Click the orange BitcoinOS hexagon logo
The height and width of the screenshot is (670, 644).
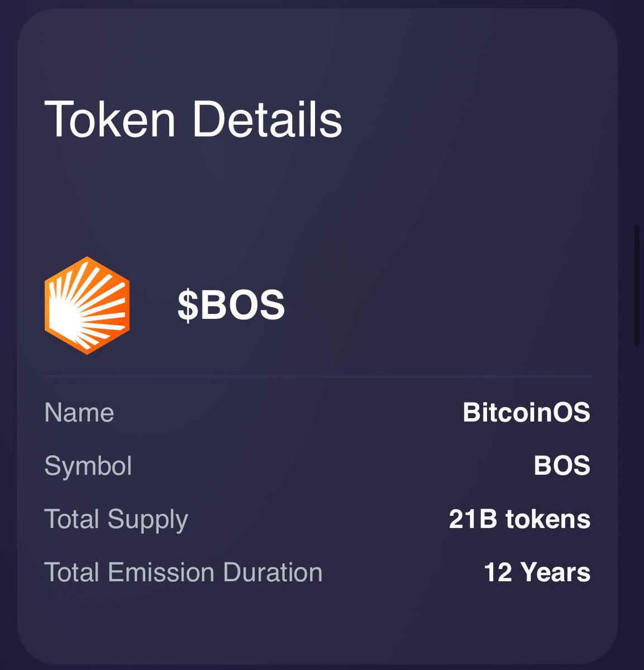[87, 305]
